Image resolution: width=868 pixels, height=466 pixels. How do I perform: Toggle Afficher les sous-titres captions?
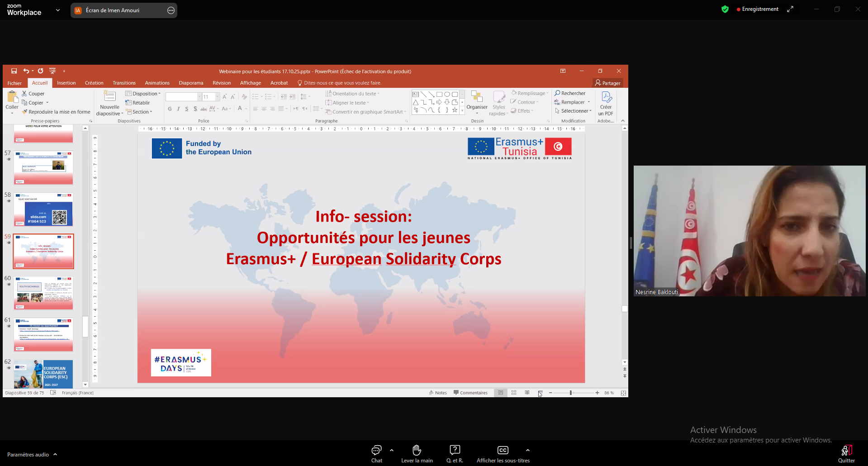(503, 453)
